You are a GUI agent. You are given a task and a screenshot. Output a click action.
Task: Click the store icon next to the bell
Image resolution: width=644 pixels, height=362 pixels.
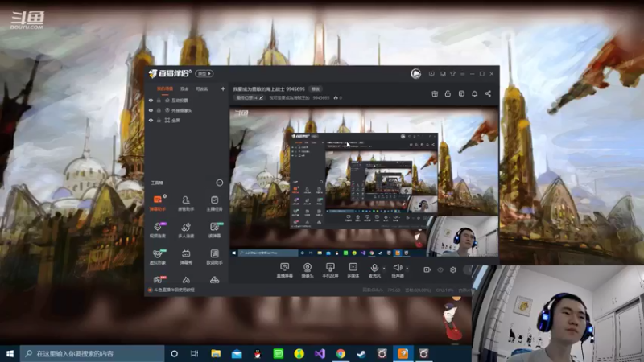tap(461, 93)
